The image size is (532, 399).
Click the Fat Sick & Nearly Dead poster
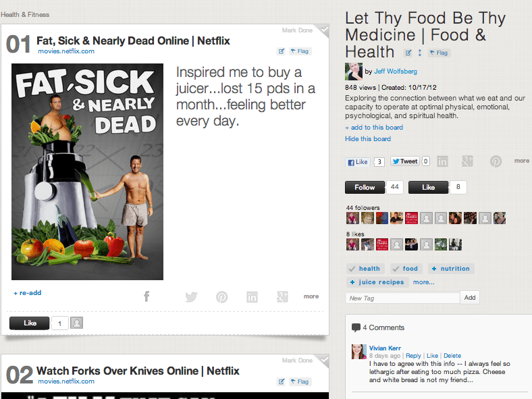coord(87,171)
